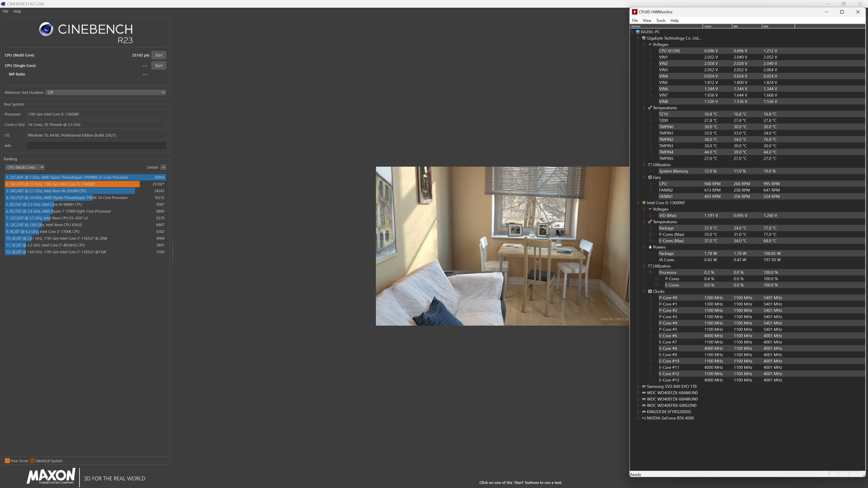Screen dimensions: 868x488
Task: Select the Core i7-7700K ranking entry
Action: coord(85,232)
